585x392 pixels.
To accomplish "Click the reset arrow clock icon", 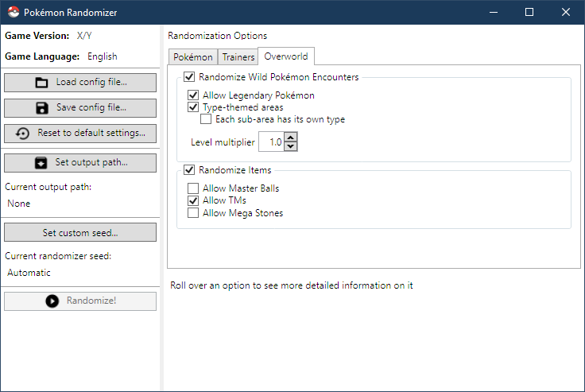I will pos(23,133).
